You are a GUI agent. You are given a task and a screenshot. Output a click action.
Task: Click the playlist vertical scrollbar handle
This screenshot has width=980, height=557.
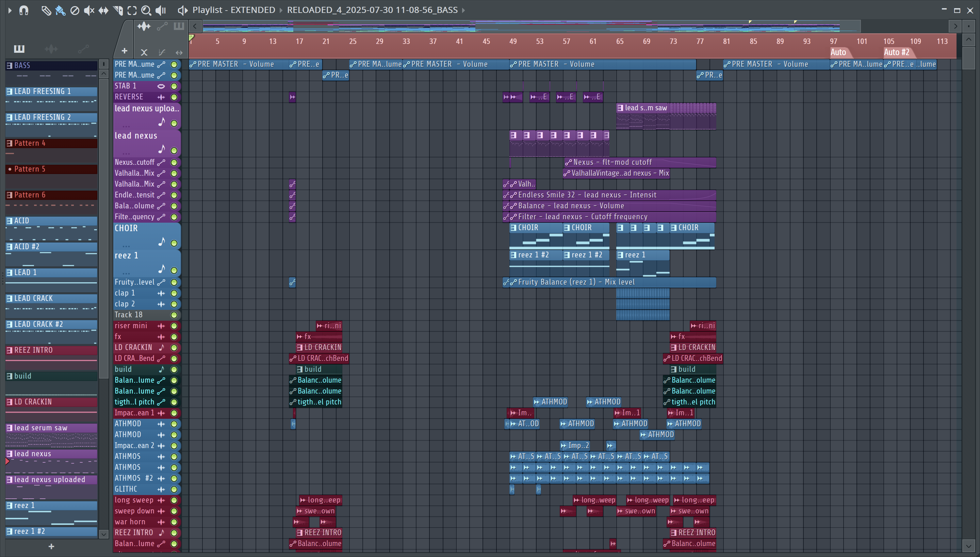click(x=968, y=58)
